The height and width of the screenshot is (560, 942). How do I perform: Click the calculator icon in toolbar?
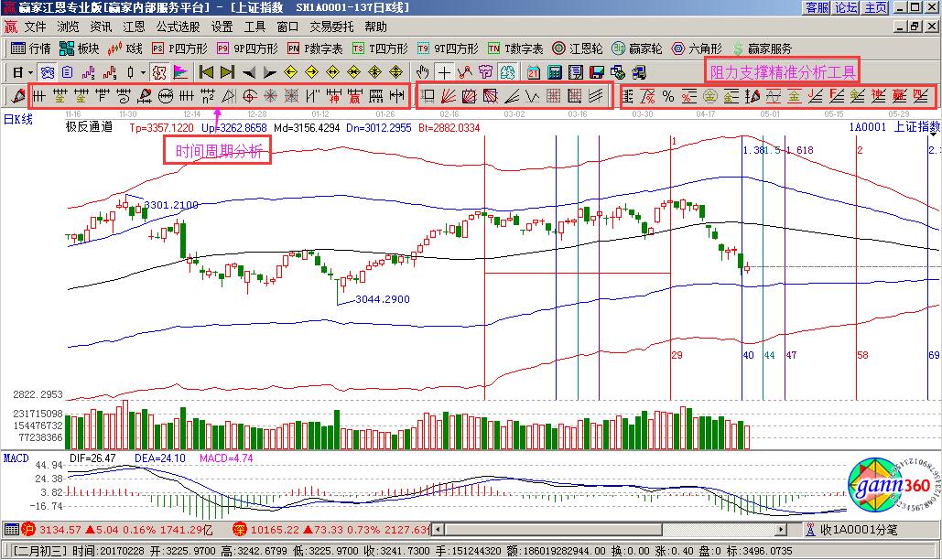point(555,72)
